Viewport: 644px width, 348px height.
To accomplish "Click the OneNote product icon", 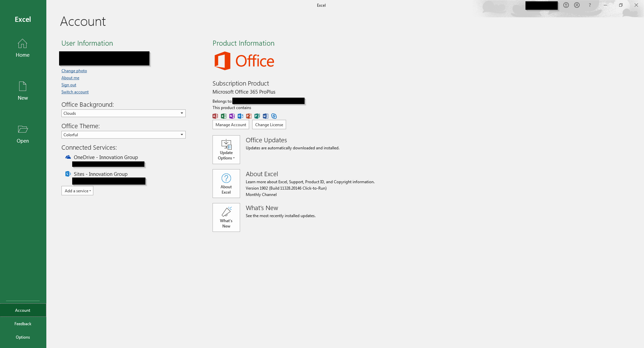I will (232, 116).
